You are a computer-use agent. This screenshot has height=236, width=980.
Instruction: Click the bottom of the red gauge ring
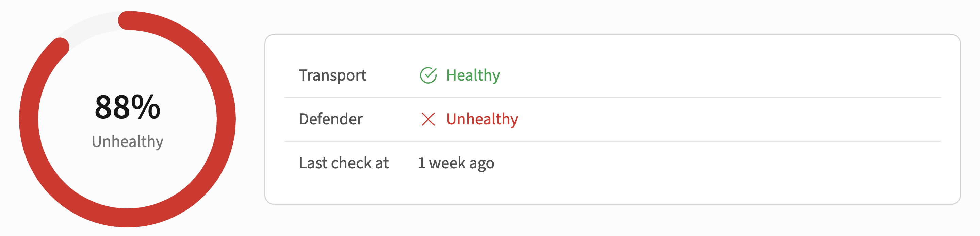click(x=128, y=218)
